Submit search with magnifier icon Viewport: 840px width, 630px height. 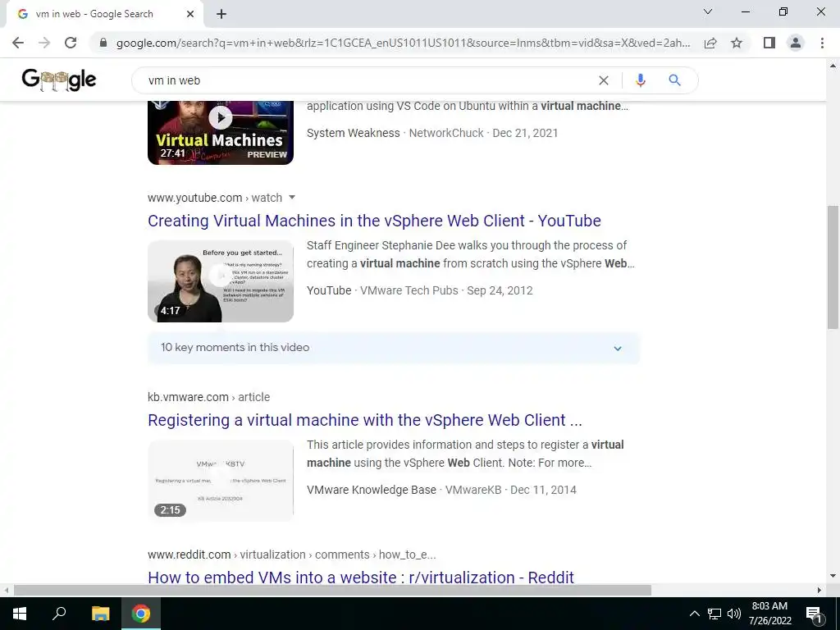(674, 80)
